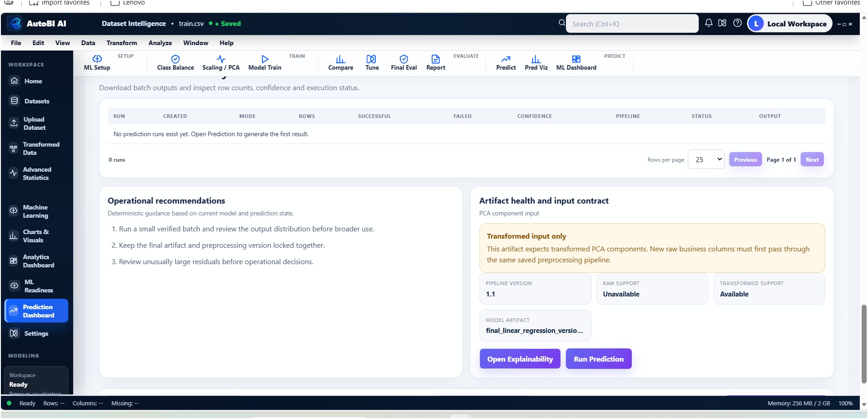Open the Analyze menu
The width and height of the screenshot is (868, 419).
point(160,43)
